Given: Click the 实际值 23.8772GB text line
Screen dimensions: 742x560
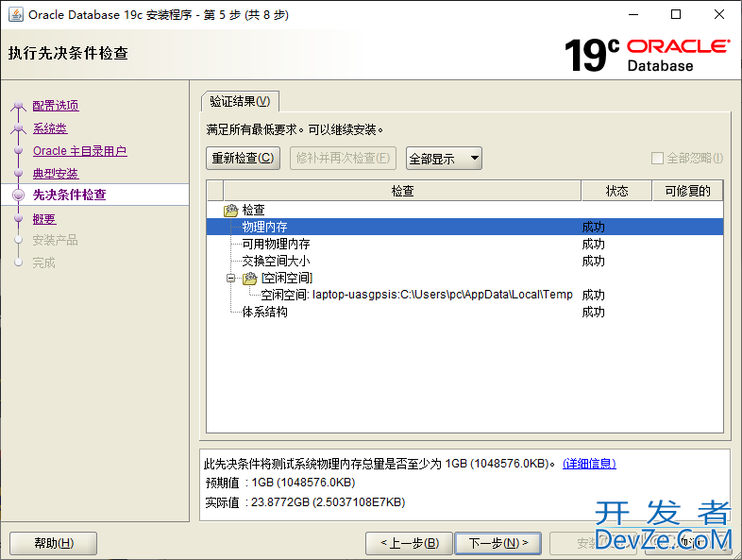Looking at the screenshot, I should [x=305, y=502].
